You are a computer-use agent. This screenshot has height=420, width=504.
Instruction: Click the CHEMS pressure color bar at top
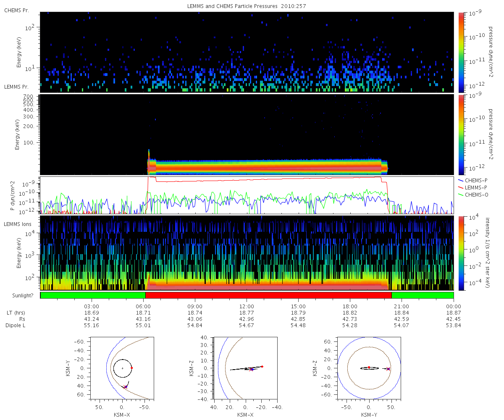462,52
